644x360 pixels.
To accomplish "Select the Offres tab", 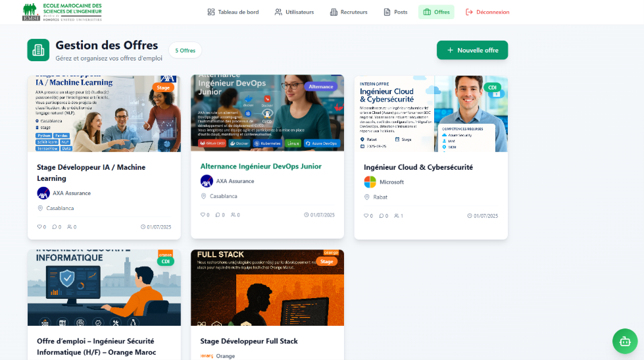I will click(x=436, y=12).
